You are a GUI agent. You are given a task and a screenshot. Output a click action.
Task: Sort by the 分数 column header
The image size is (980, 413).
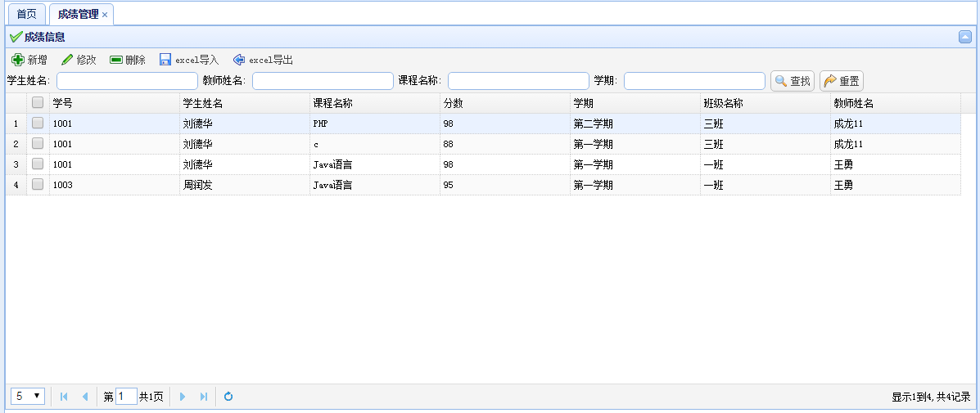pos(454,103)
